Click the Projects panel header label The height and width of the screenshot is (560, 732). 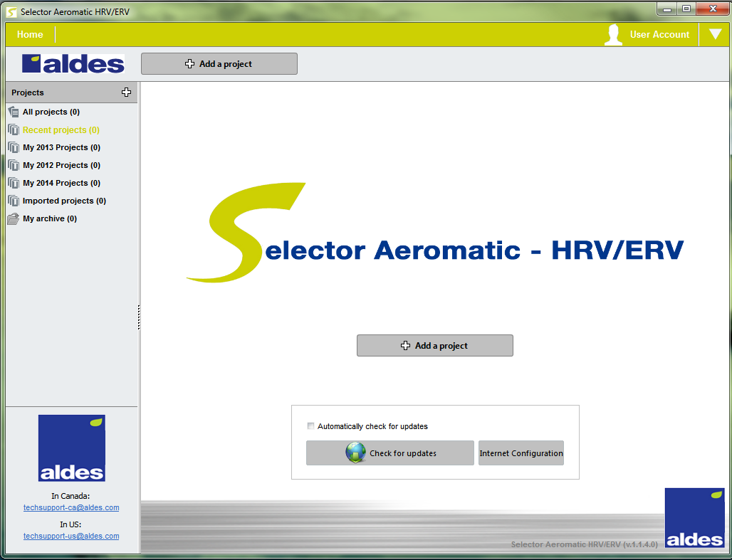tap(28, 93)
